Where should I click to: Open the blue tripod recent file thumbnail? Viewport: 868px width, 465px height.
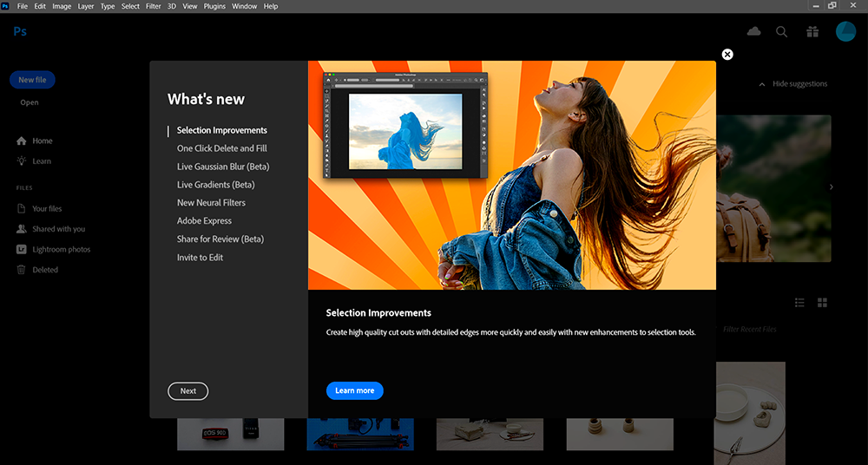pyautogui.click(x=360, y=434)
